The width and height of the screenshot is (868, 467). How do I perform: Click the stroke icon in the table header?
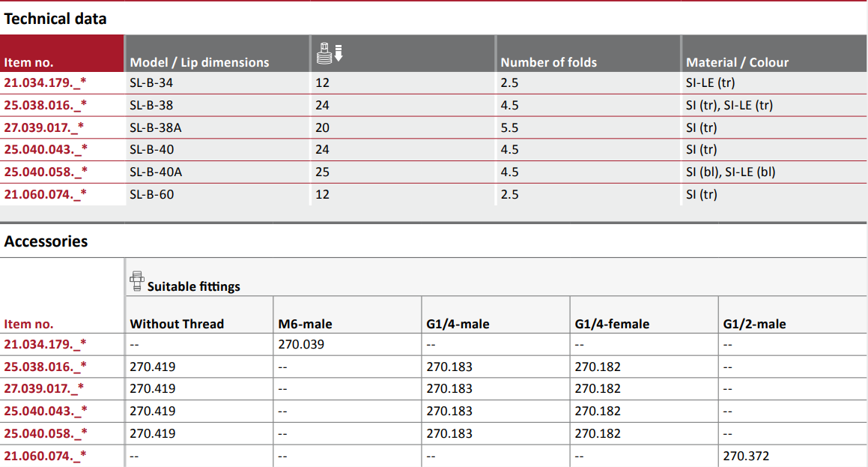pyautogui.click(x=330, y=53)
